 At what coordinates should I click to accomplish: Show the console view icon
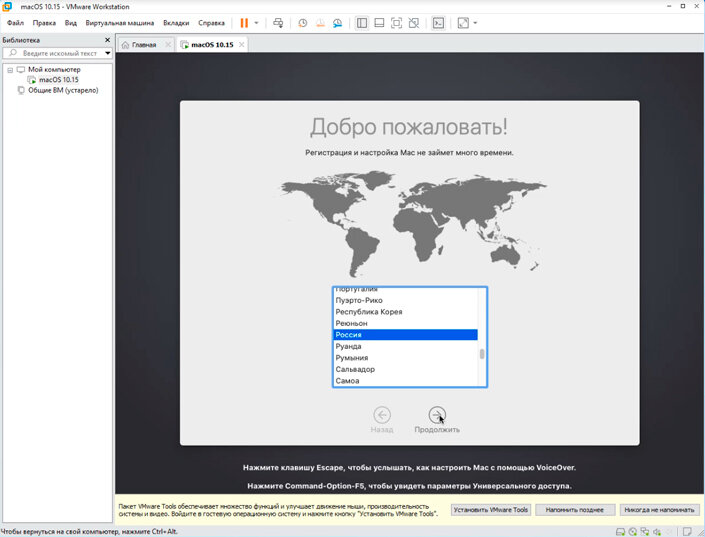tap(438, 23)
